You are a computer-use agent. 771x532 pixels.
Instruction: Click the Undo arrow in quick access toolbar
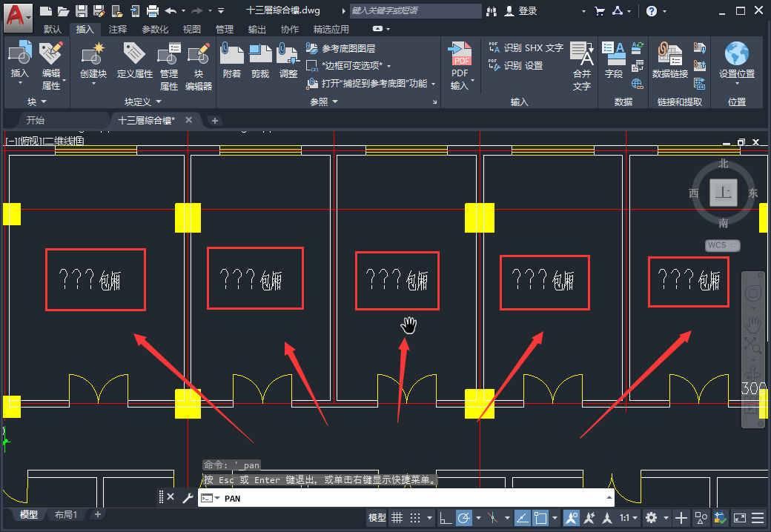(x=171, y=11)
